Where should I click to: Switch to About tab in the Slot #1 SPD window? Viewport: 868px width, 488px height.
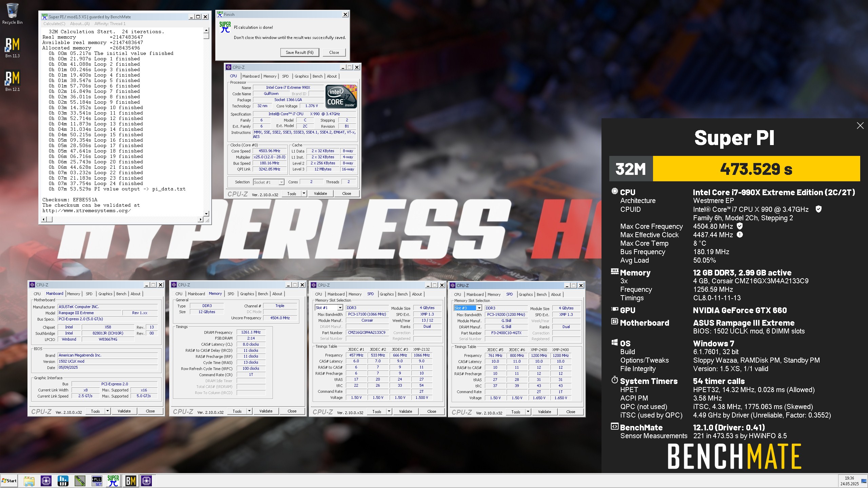417,294
